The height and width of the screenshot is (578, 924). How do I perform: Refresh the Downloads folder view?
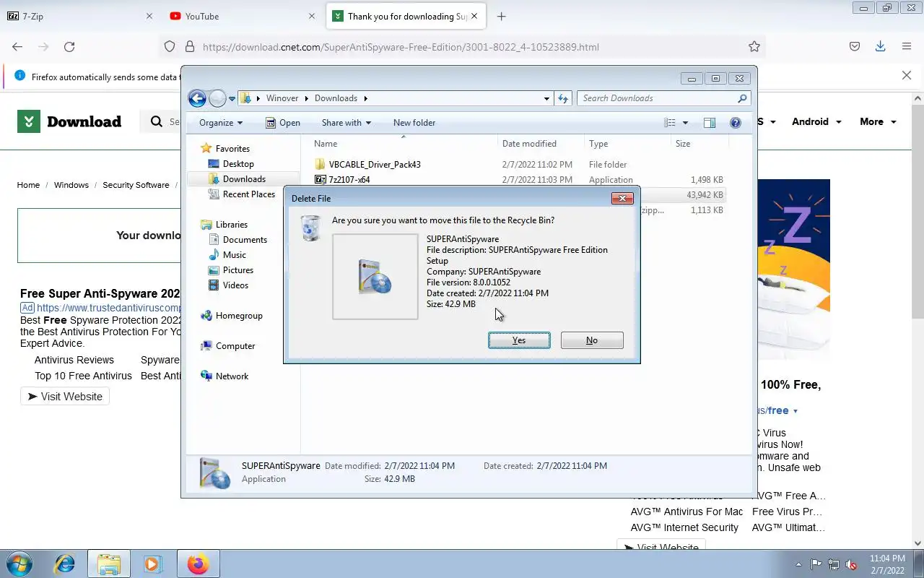[563, 98]
